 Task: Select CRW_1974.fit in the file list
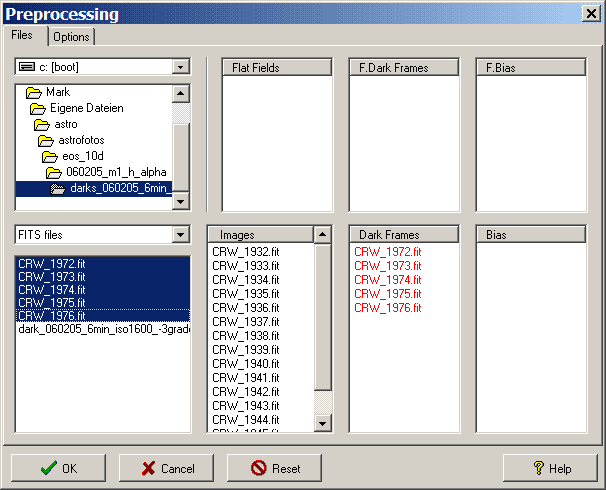click(x=52, y=290)
